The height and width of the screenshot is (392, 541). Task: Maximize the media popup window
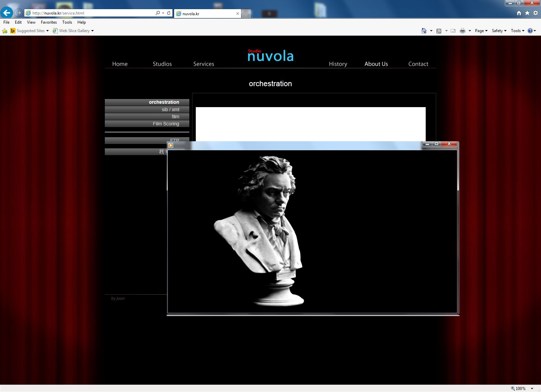tap(437, 144)
